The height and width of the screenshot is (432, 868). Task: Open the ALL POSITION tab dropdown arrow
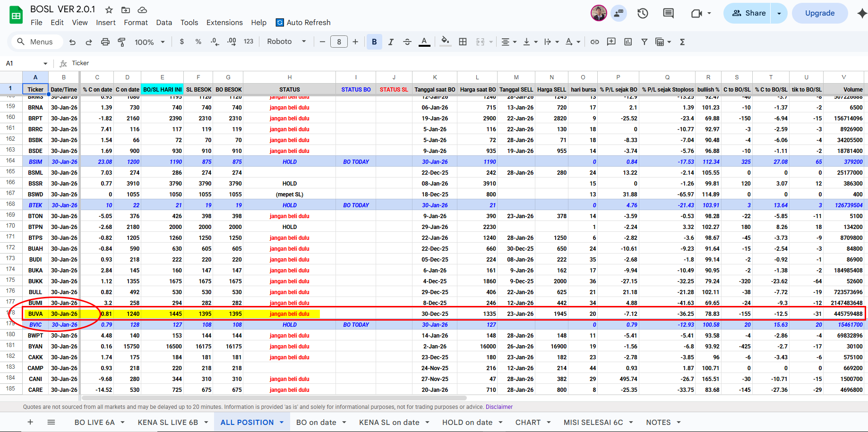(282, 422)
